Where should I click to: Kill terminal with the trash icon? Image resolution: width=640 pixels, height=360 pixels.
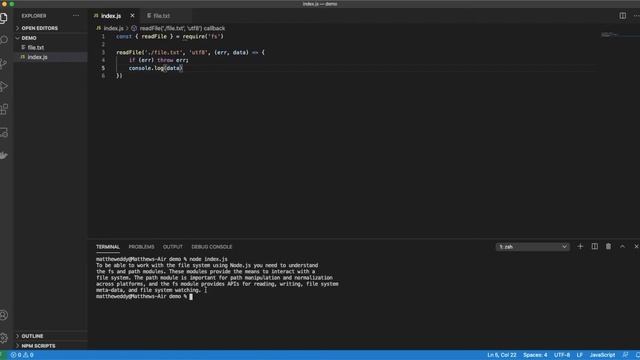coord(608,247)
